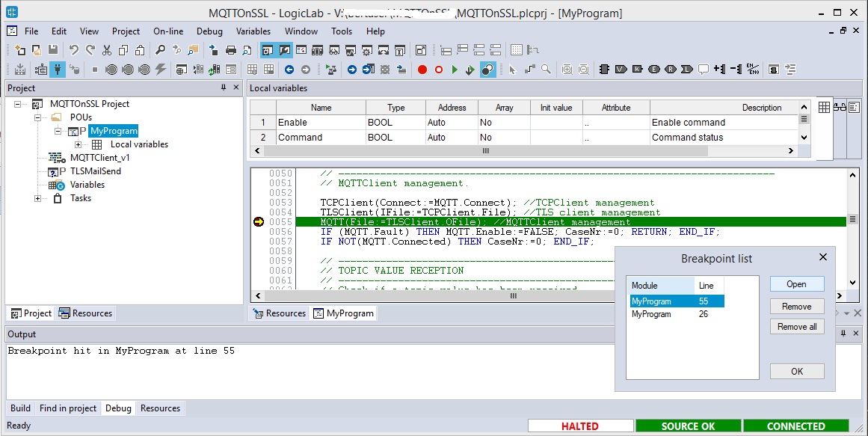Click the Compile project icon

tap(20, 70)
